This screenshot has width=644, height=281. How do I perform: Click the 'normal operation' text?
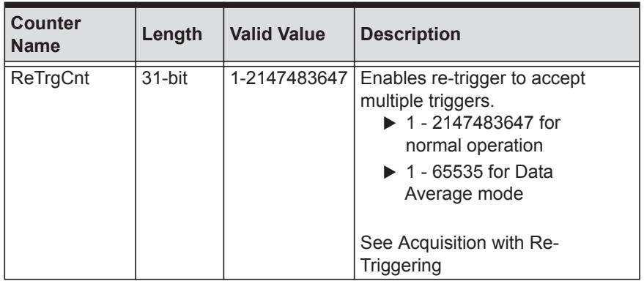pos(474,146)
